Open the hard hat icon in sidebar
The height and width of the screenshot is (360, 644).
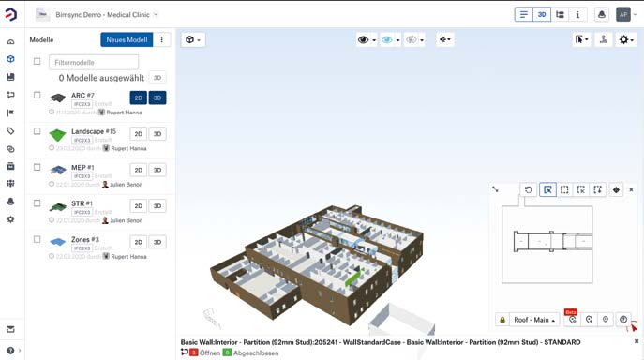coord(10,202)
